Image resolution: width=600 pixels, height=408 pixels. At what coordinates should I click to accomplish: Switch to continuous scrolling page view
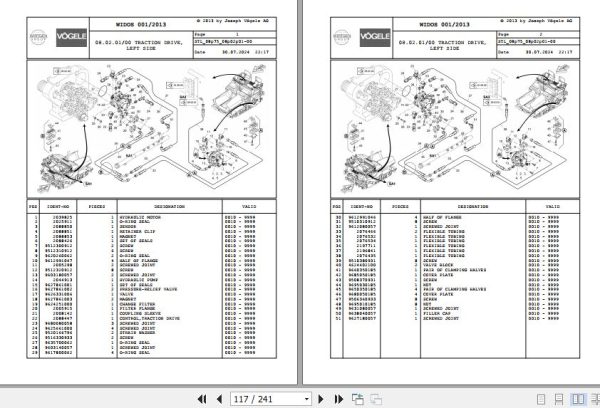(x=559, y=399)
